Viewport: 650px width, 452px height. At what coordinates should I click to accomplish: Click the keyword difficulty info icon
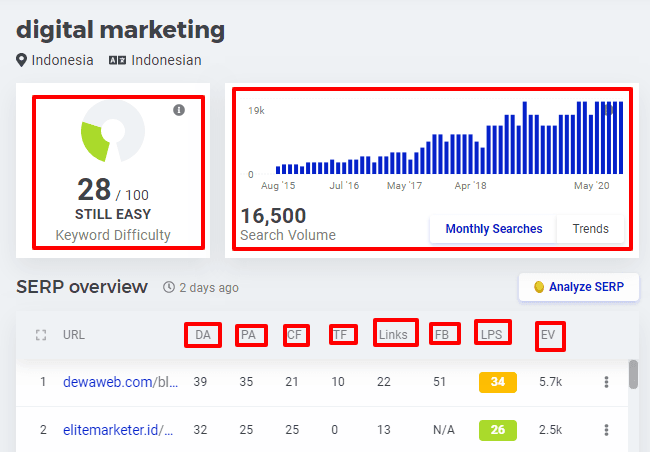click(179, 110)
